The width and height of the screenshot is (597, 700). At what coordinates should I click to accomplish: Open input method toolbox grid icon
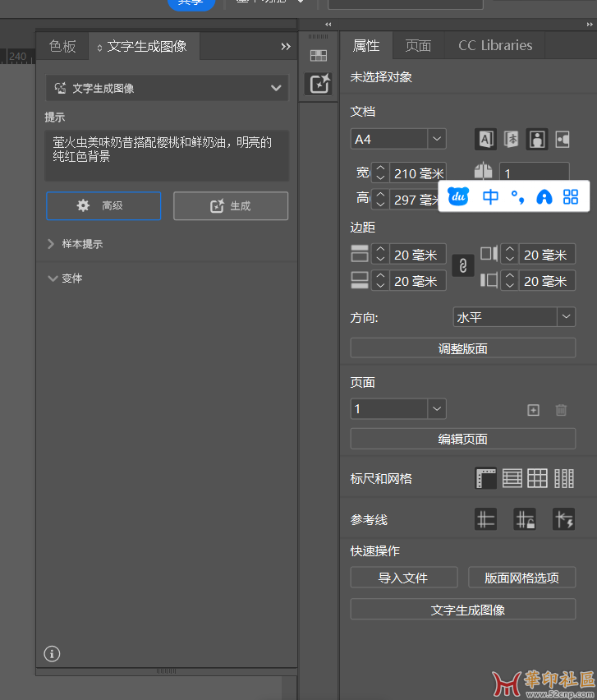571,196
